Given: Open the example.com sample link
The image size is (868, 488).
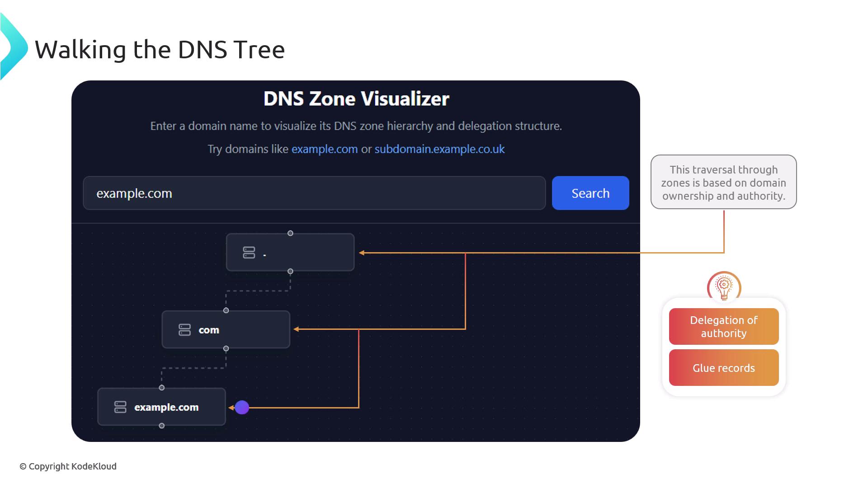Looking at the screenshot, I should click(x=324, y=149).
